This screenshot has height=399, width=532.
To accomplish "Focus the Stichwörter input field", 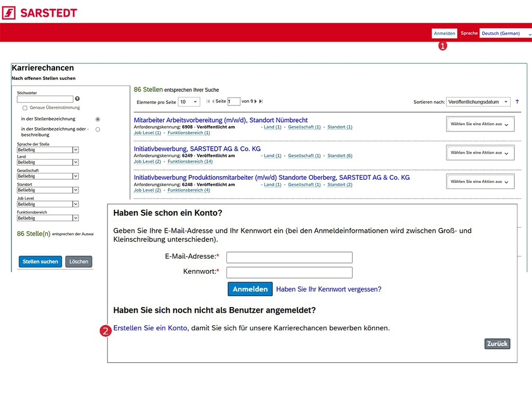I will (45, 99).
